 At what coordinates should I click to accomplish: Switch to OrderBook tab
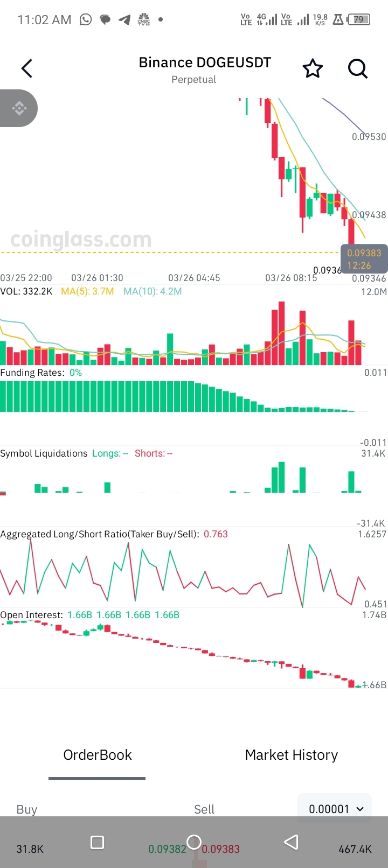[x=98, y=755]
